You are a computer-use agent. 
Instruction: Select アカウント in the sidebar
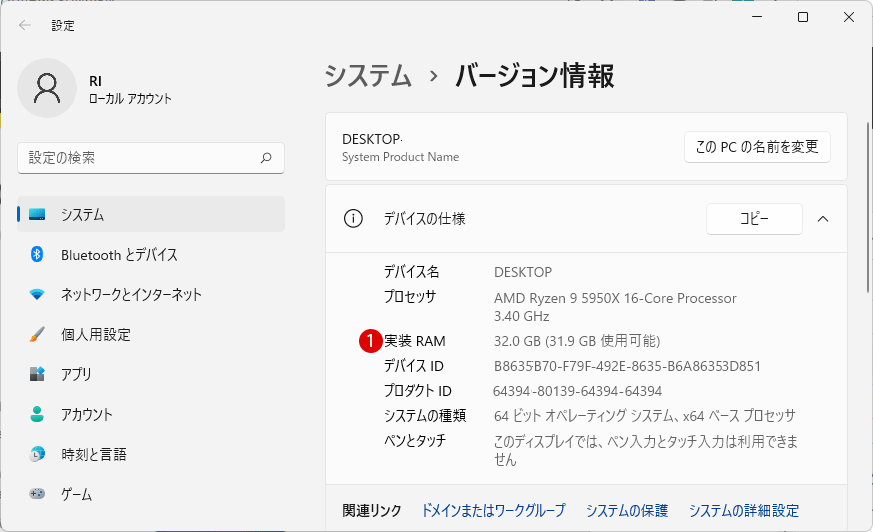[x=151, y=414]
